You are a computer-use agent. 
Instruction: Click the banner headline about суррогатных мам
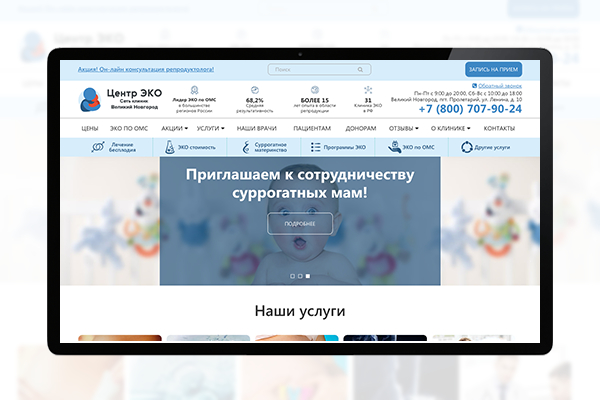pos(300,183)
